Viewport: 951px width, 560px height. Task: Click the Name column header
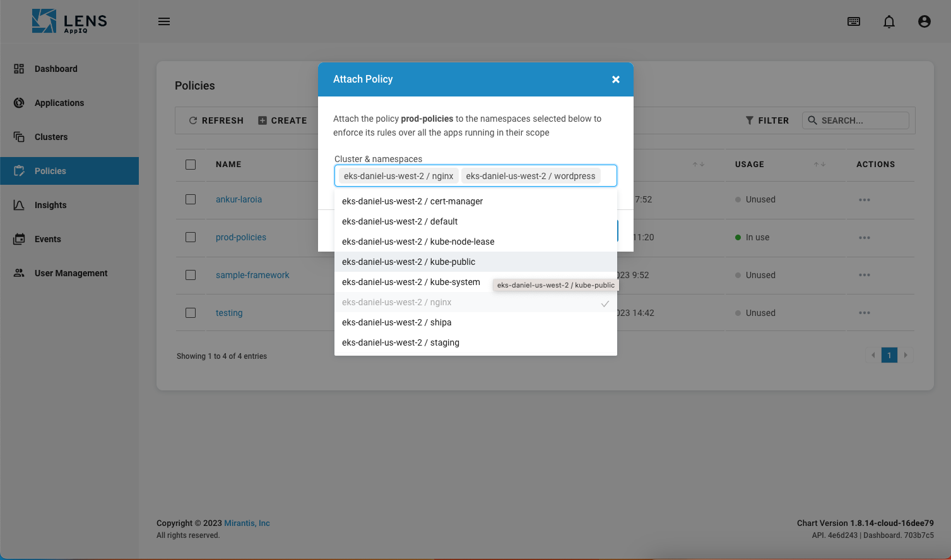pyautogui.click(x=228, y=165)
